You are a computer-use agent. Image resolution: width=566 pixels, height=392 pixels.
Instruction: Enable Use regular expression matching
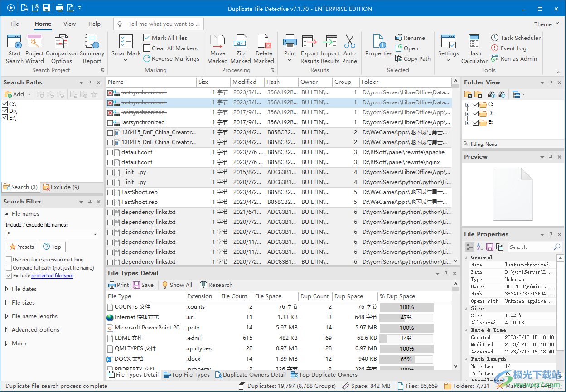pyautogui.click(x=9, y=260)
